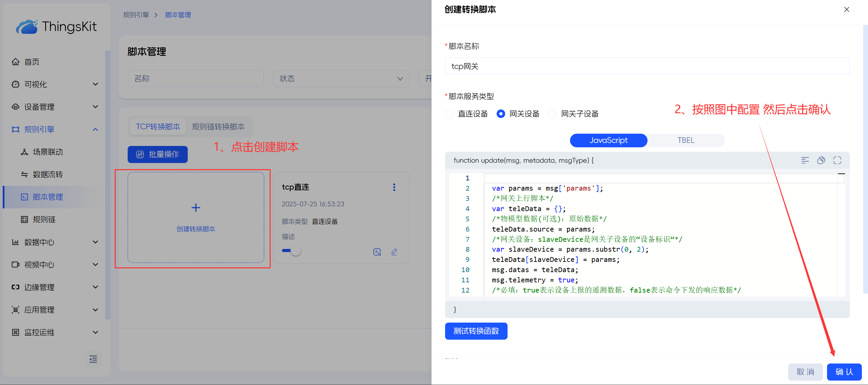Collapse the sidebar with the bottom menu icon
Viewport: 868px width, 385px height.
[x=93, y=359]
